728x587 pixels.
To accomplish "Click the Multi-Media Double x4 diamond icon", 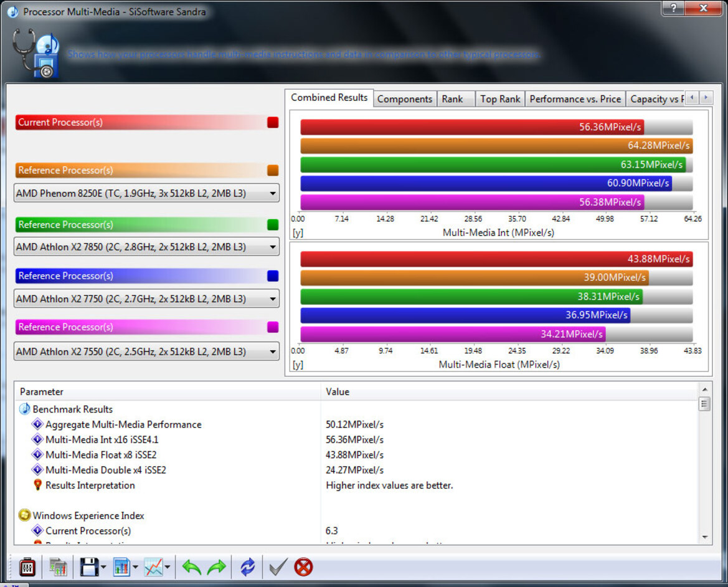I will pyautogui.click(x=37, y=469).
